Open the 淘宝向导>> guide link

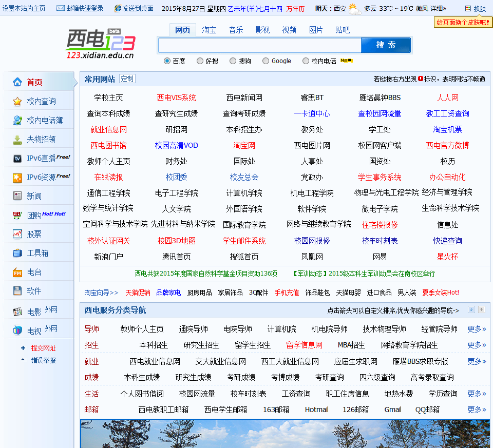[101, 293]
